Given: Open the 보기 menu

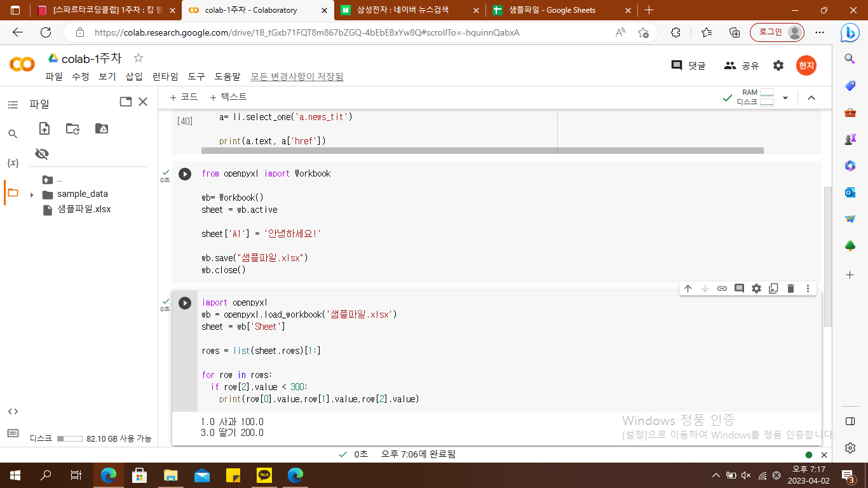Looking at the screenshot, I should click(107, 76).
